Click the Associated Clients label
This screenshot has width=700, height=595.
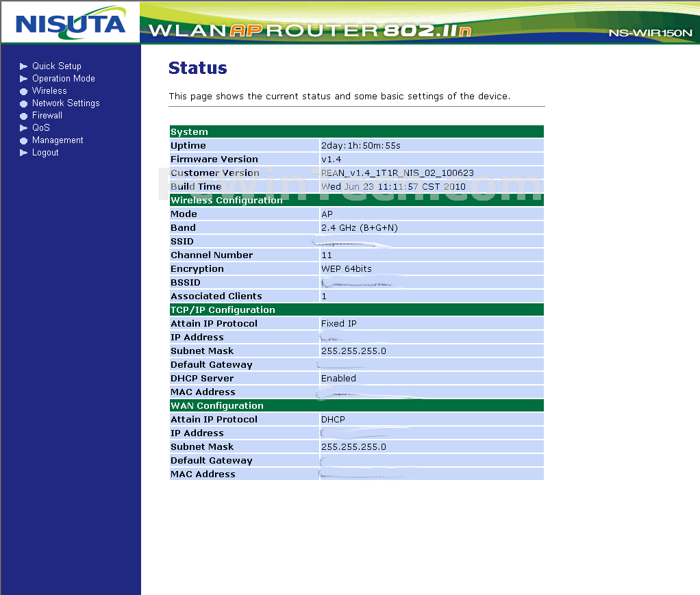tap(216, 296)
